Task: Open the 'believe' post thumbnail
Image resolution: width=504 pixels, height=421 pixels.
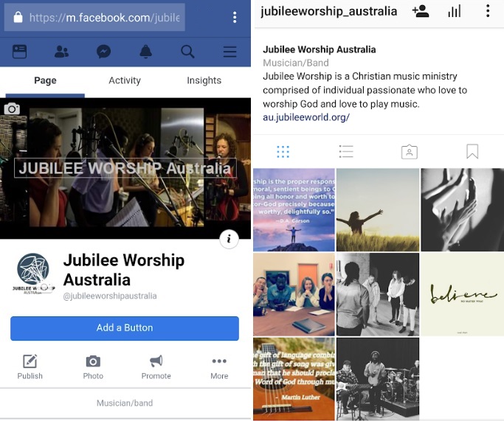Action: (463, 294)
